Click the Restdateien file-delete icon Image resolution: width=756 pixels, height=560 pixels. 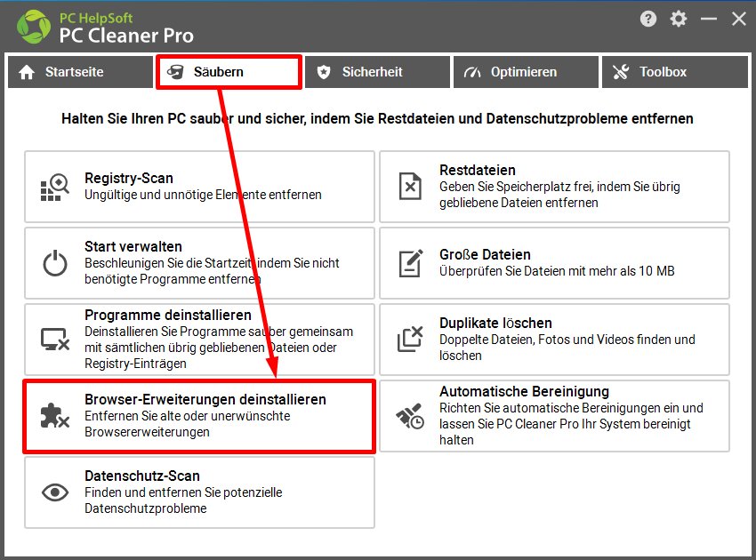pyautogui.click(x=410, y=187)
